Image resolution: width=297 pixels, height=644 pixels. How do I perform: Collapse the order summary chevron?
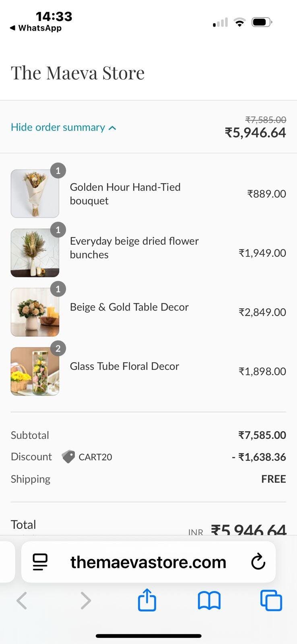113,128
